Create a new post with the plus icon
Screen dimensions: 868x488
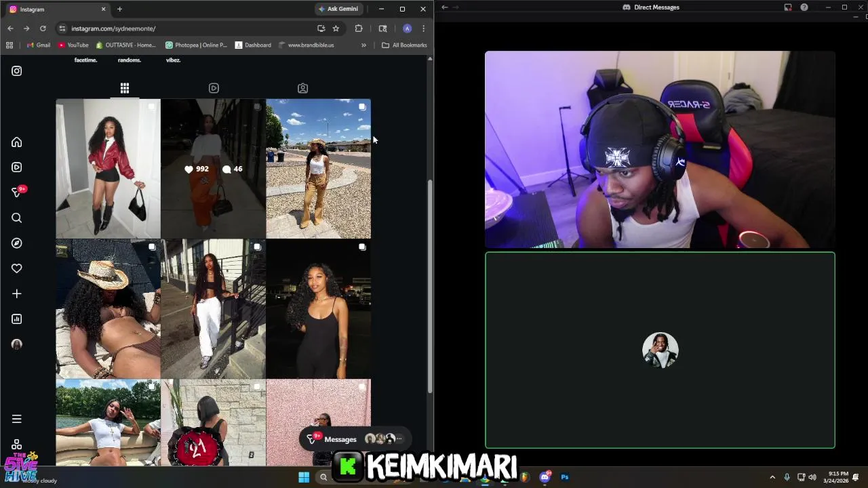[x=17, y=293]
